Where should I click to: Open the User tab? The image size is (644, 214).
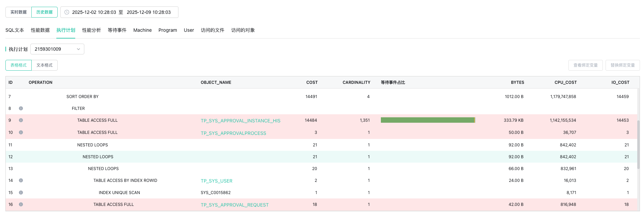[x=189, y=30]
